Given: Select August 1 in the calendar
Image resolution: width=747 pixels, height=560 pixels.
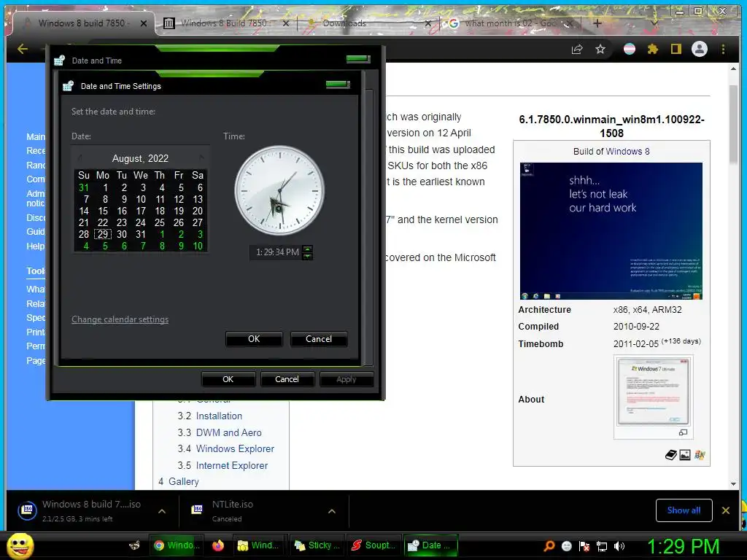Looking at the screenshot, I should coord(105,187).
